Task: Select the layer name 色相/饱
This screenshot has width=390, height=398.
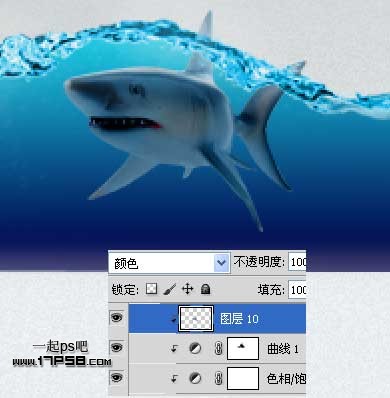Action: pyautogui.click(x=286, y=379)
